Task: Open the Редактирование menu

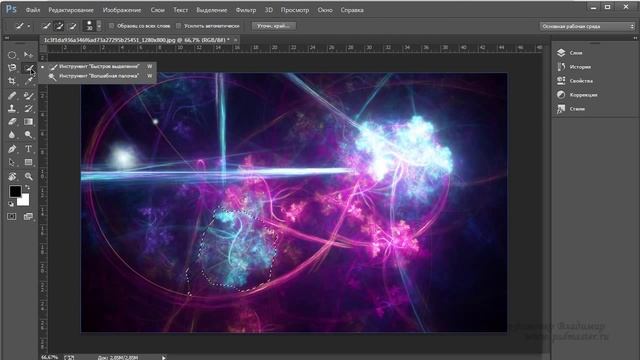Action: (x=71, y=10)
